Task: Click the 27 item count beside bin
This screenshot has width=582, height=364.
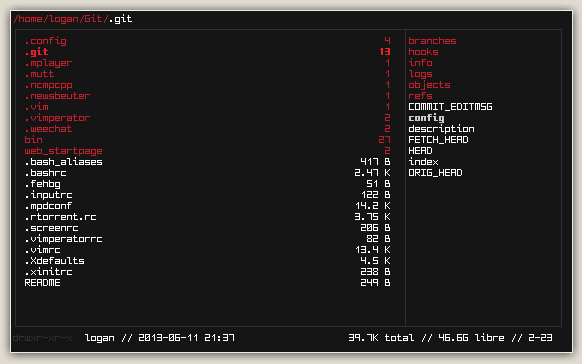Action: 385,140
